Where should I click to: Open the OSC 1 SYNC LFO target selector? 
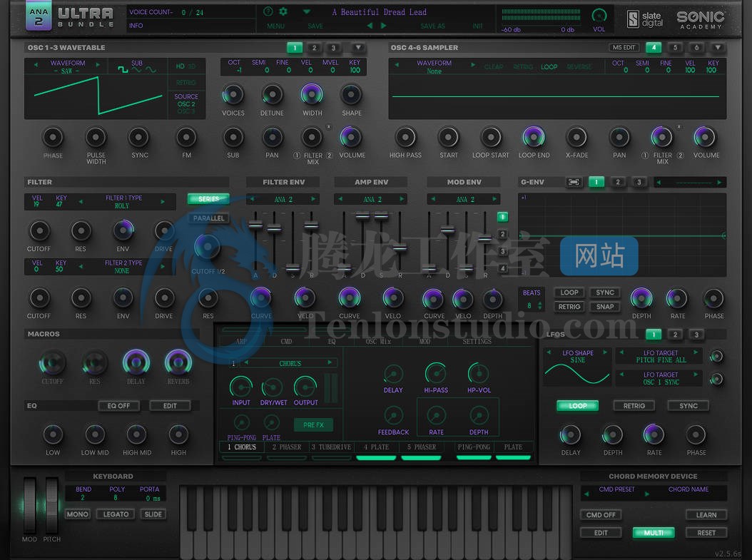(x=661, y=378)
